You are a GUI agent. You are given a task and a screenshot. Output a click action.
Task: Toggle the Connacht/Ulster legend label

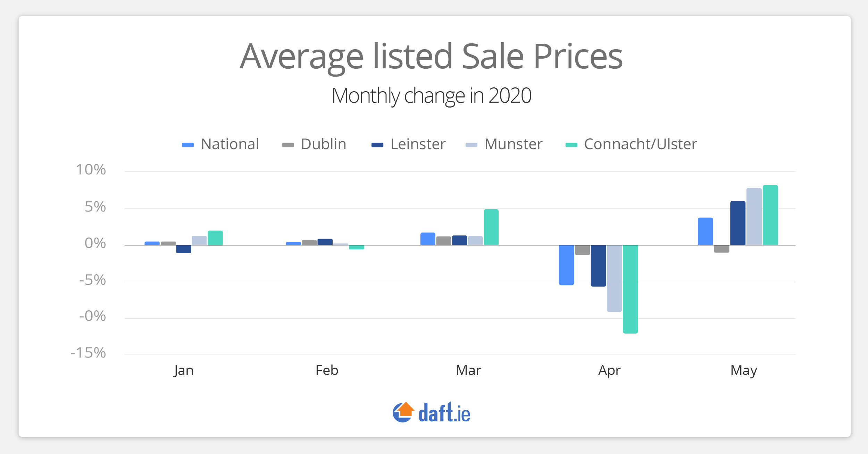coord(640,144)
